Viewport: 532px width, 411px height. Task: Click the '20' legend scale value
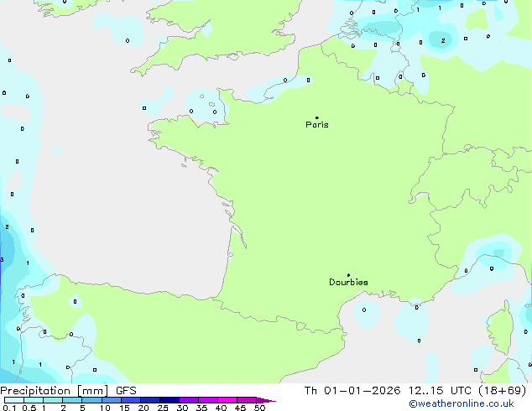pos(143,408)
